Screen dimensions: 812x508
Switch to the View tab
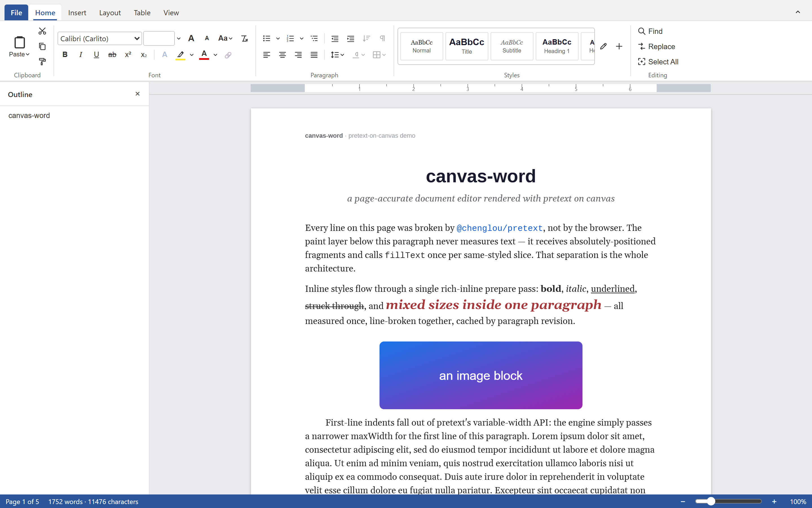pos(171,12)
